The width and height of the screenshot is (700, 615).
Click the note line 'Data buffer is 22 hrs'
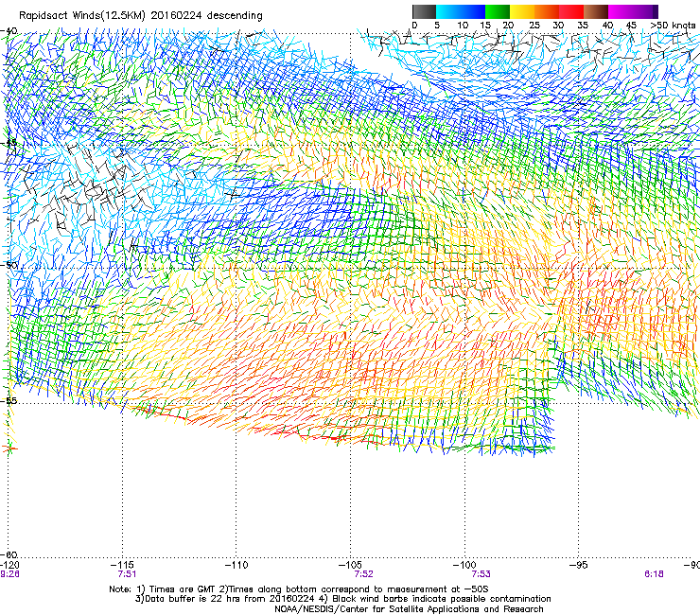point(194,599)
